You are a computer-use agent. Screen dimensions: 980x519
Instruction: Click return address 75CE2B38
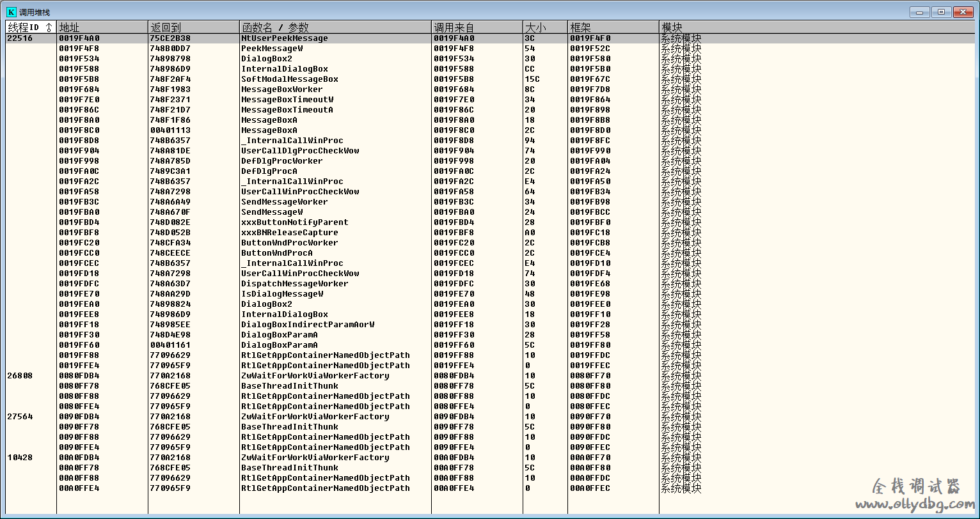click(x=170, y=38)
